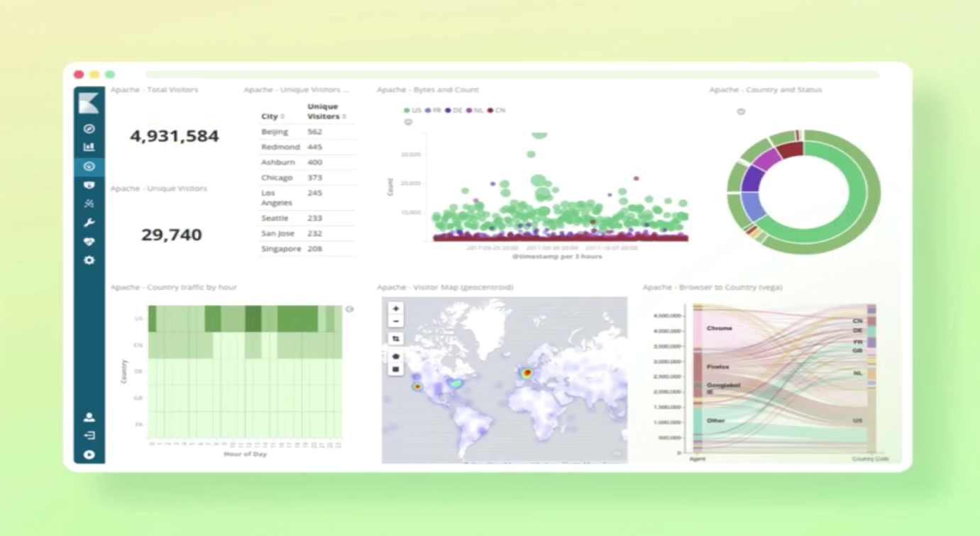Open Dev Tools via the wrench sidebar icon
980x536 pixels.
tap(89, 223)
